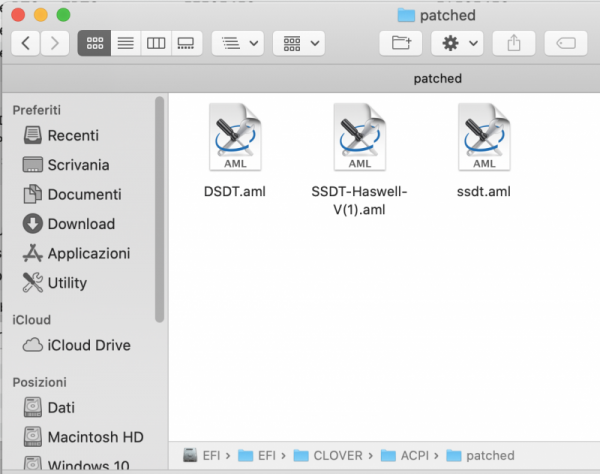The width and height of the screenshot is (600, 474).
Task: Create a new folder from the toolbar
Action: point(401,43)
